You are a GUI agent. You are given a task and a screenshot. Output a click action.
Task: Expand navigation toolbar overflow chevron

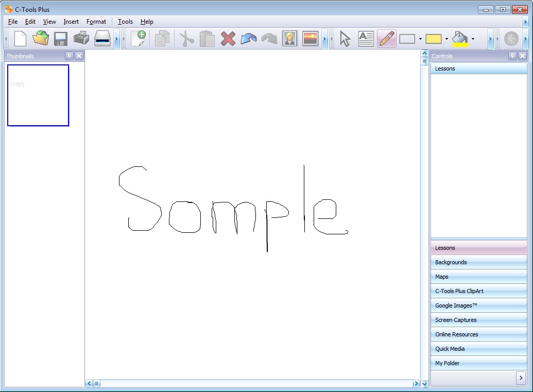click(x=525, y=39)
